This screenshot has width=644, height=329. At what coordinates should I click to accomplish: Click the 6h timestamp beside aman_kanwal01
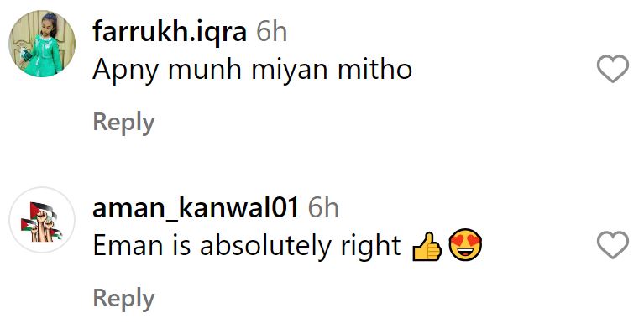pyautogui.click(x=323, y=208)
